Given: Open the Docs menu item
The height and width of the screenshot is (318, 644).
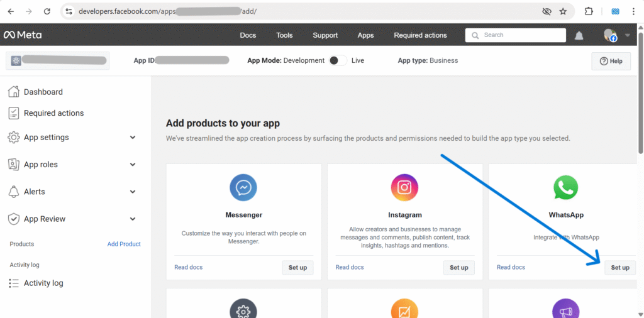Looking at the screenshot, I should (x=248, y=35).
